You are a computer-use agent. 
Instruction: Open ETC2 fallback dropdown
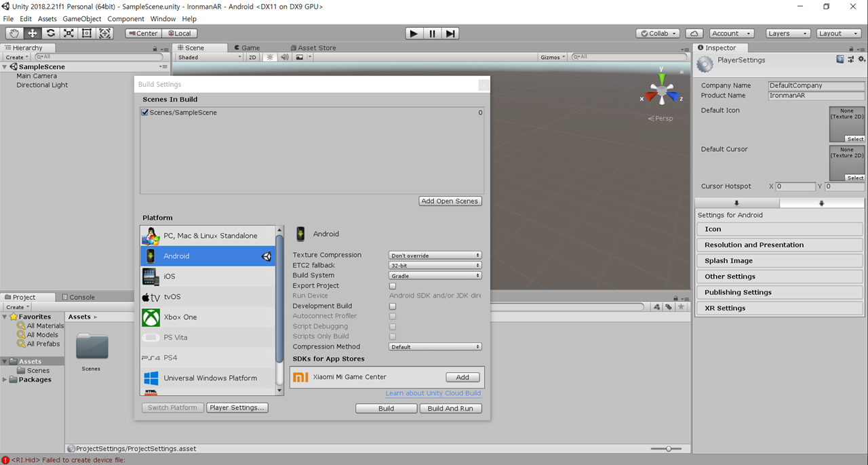(x=435, y=266)
